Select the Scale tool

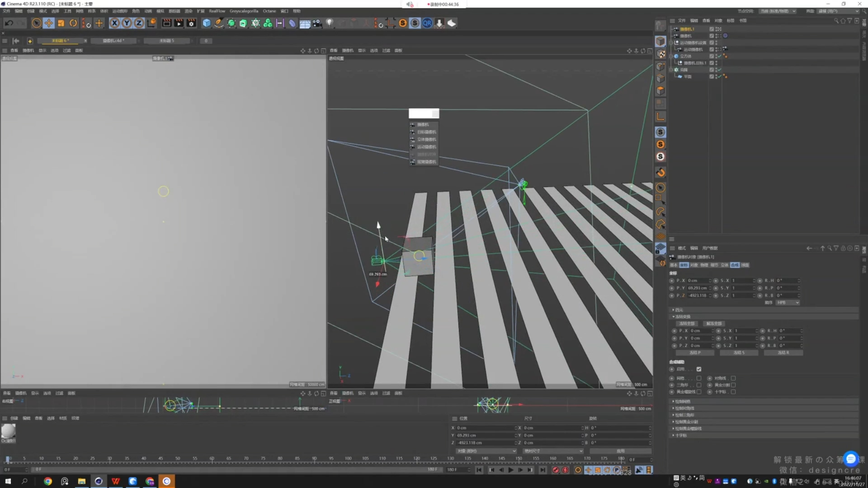tap(61, 23)
